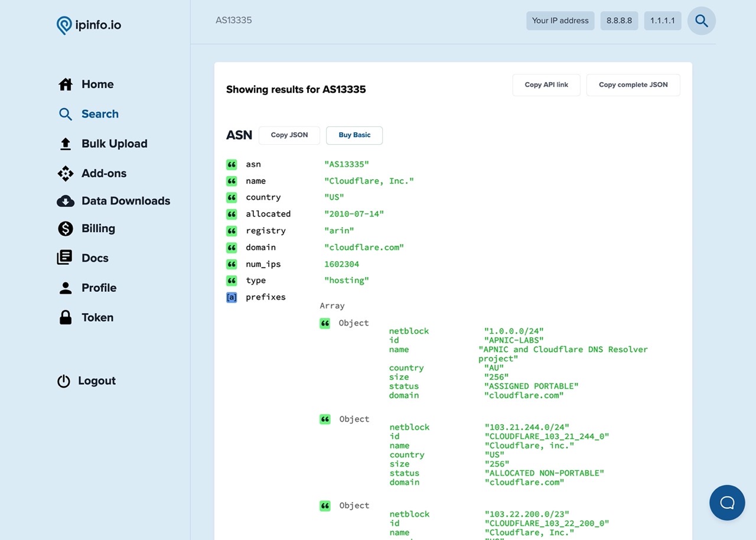Screen dimensions: 756x540
Task: Click the ipinfo.io logo
Action: (x=89, y=25)
